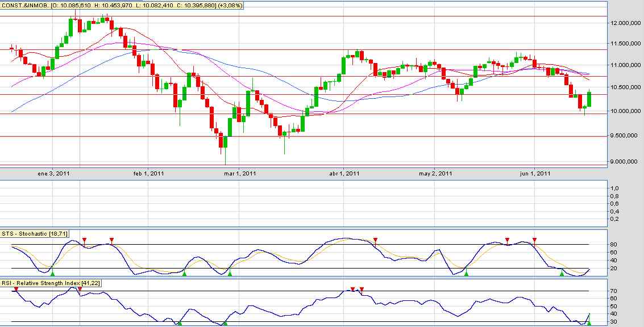Click the 80 level on Stochastic axis
Screen dimensions: 644x327
pyautogui.click(x=613, y=245)
